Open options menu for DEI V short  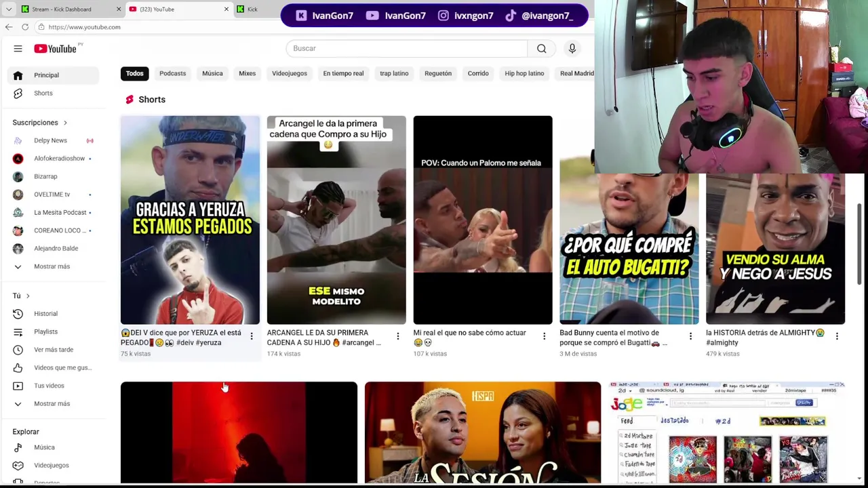[252, 336]
